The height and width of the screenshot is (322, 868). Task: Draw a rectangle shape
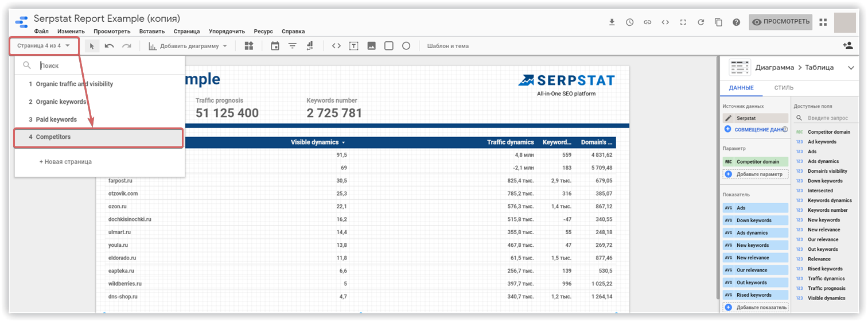click(x=388, y=46)
